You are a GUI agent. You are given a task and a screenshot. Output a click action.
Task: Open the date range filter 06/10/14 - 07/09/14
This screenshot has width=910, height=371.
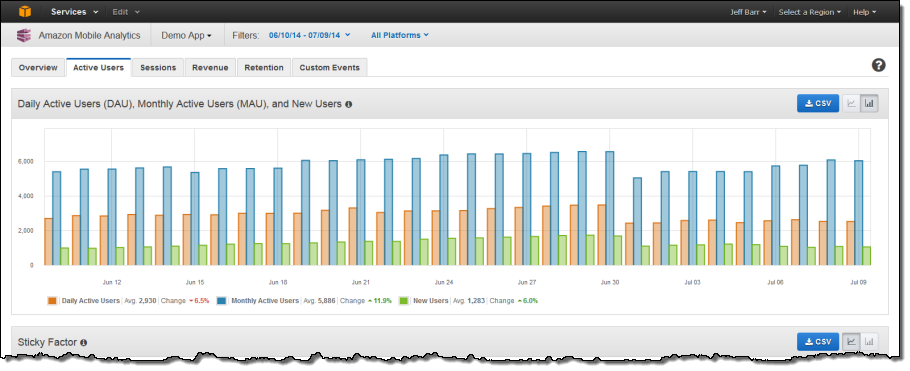tap(309, 35)
